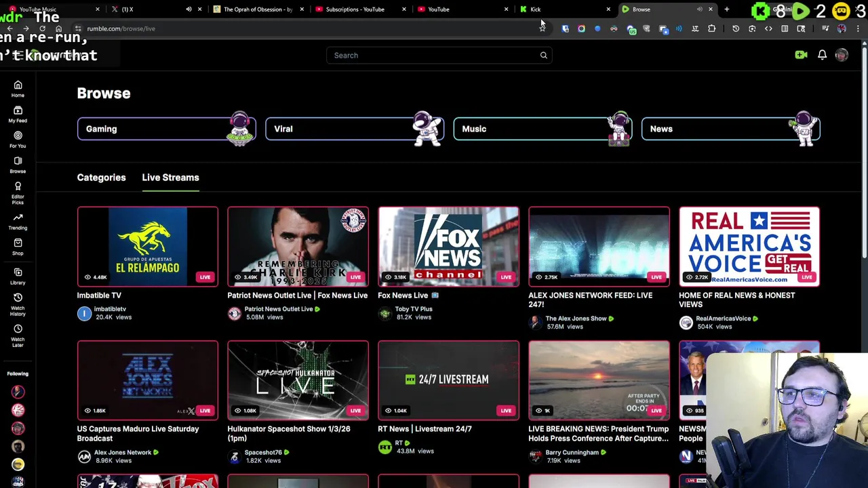Open the Music category button

point(542,129)
